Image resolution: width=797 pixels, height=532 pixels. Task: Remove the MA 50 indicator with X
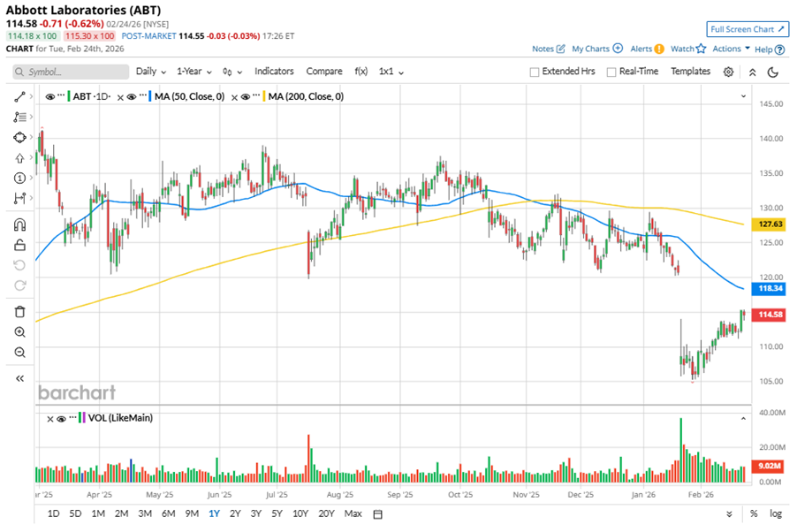point(120,97)
